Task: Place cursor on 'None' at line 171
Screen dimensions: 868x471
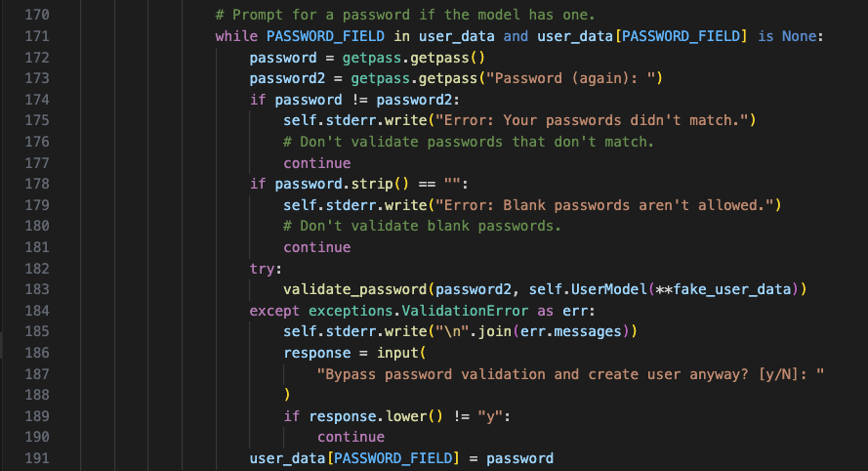Action: (x=799, y=36)
